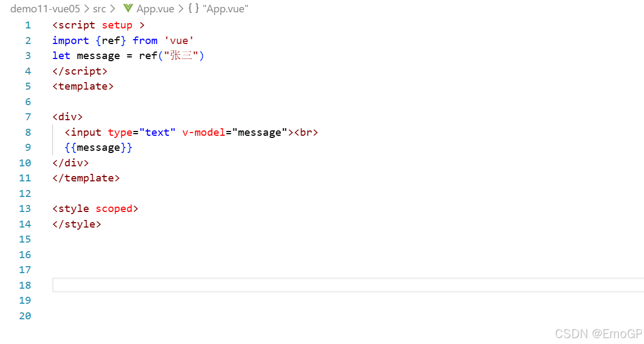Viewport: 644px width, 344px height.
Task: Click the from keyword on line 2
Action: [145, 40]
